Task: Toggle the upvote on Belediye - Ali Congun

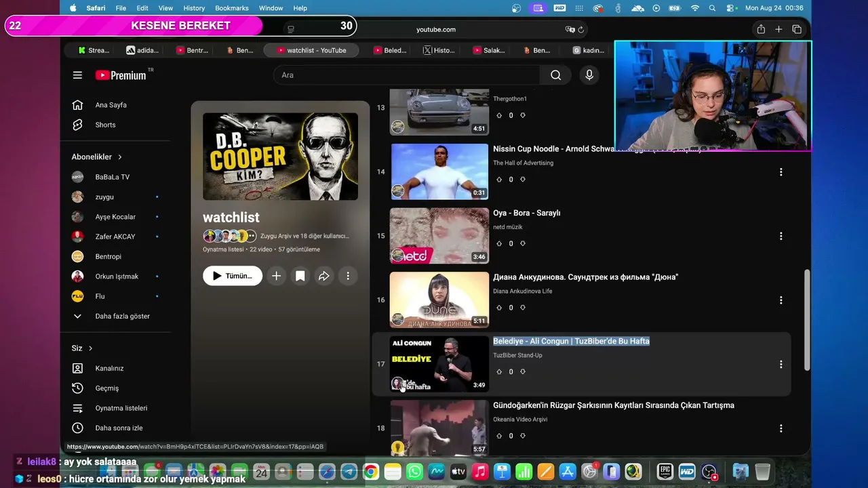Action: pos(499,371)
